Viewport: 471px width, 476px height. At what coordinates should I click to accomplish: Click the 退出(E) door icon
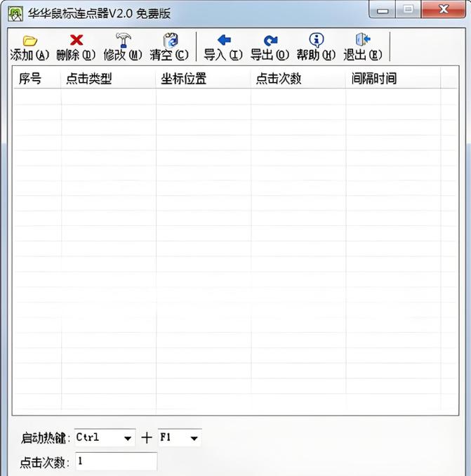click(363, 39)
